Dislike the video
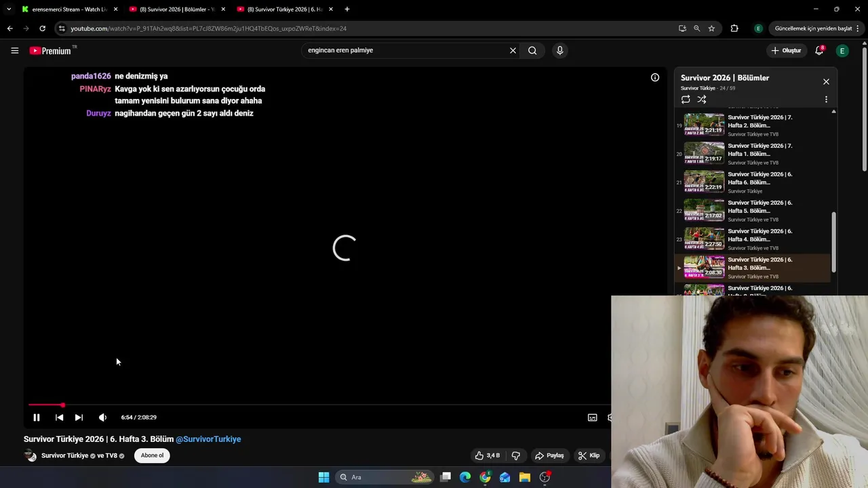 click(516, 455)
